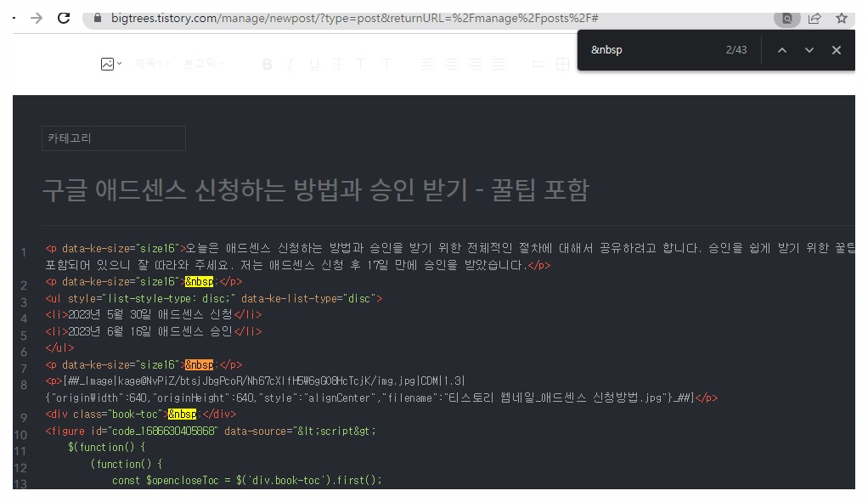The image size is (868, 502).
Task: Click the text color T icon
Action: coord(361,65)
